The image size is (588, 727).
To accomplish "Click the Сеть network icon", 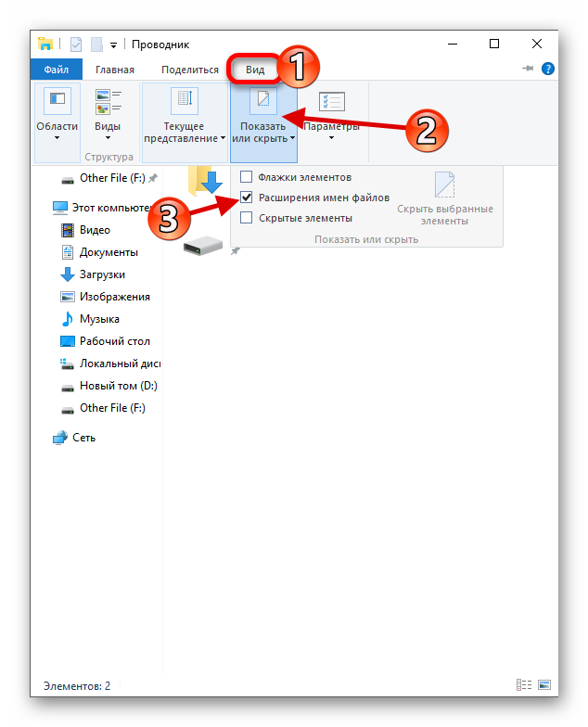I will (59, 438).
